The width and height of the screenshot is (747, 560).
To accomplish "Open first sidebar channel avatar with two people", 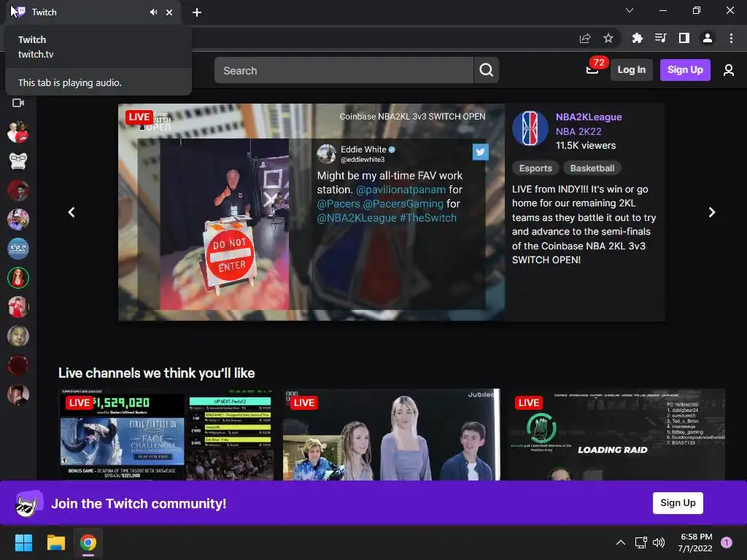I will (x=18, y=132).
